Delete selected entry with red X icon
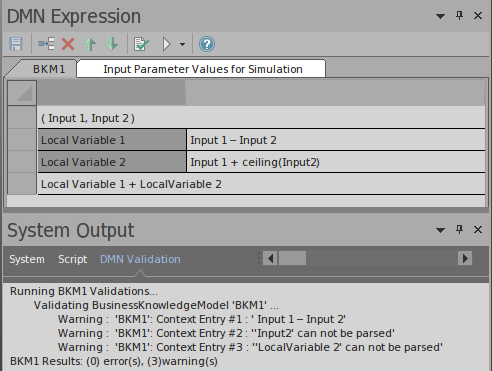Image resolution: width=492 pixels, height=371 pixels. point(68,44)
